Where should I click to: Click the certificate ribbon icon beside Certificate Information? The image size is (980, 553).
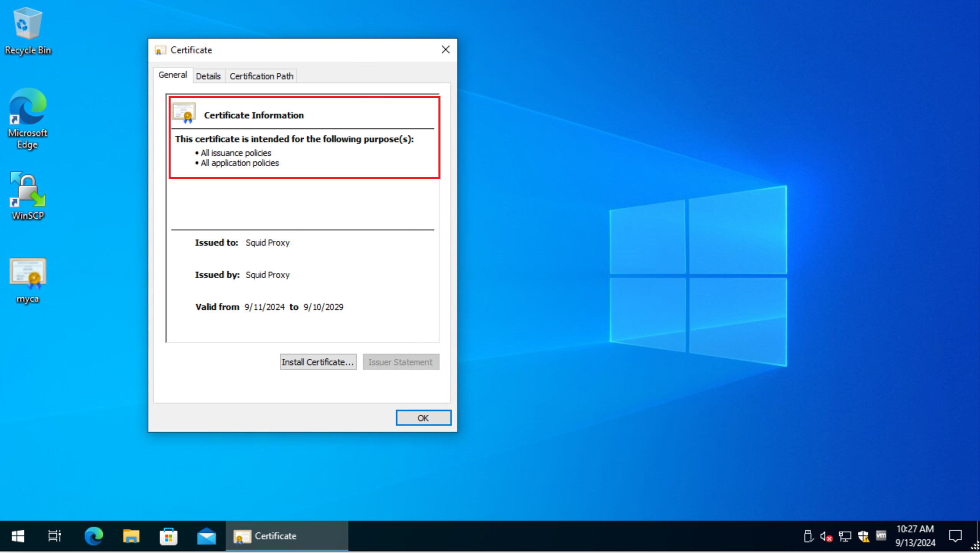pyautogui.click(x=184, y=113)
